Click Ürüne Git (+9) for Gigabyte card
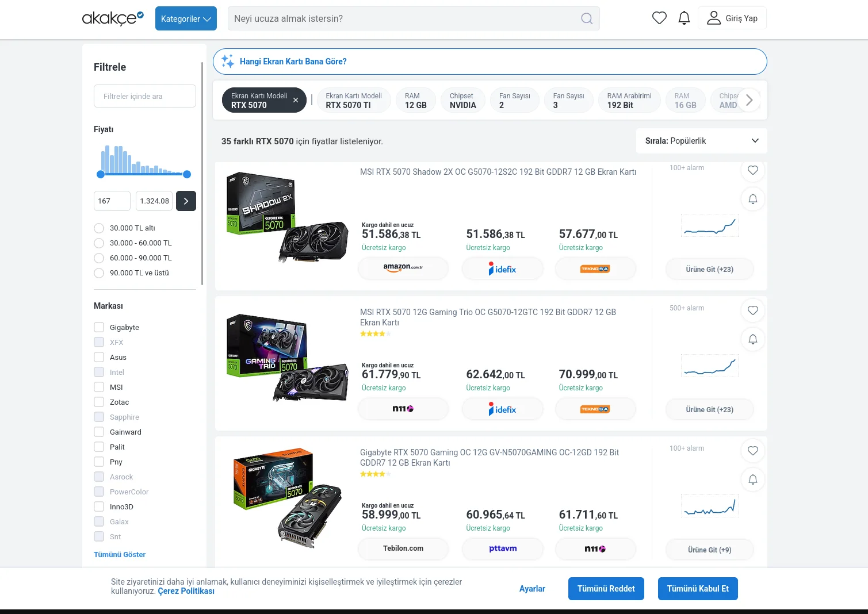 [x=709, y=550]
